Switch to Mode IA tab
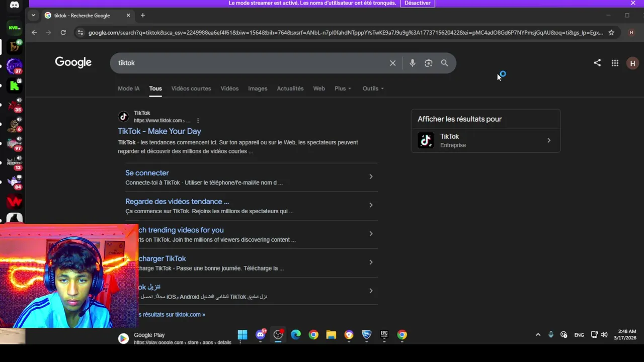 129,88
